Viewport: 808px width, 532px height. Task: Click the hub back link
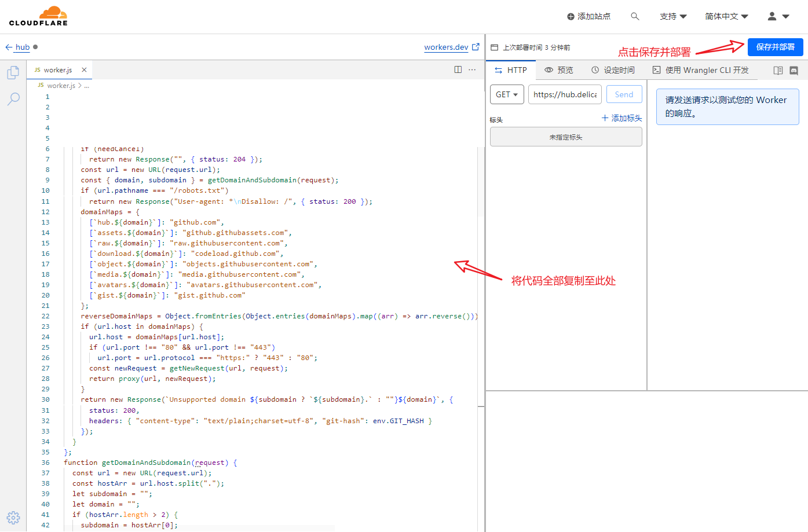click(23, 47)
